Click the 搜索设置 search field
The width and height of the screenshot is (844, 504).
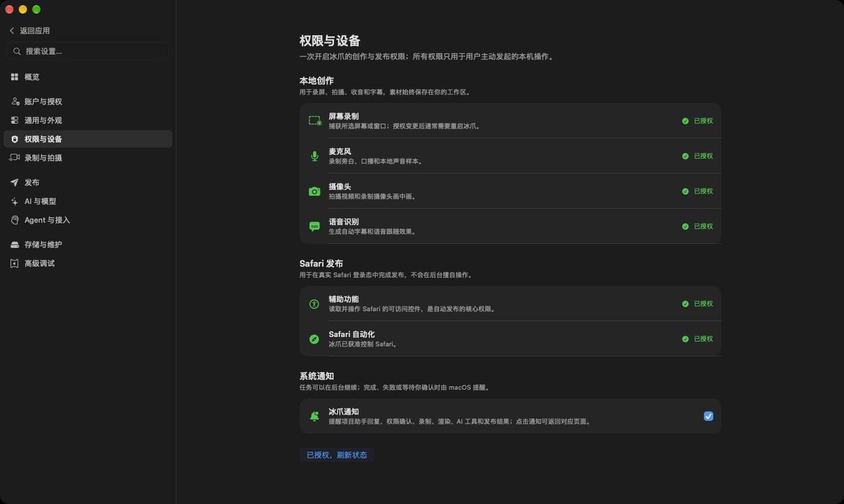(88, 51)
